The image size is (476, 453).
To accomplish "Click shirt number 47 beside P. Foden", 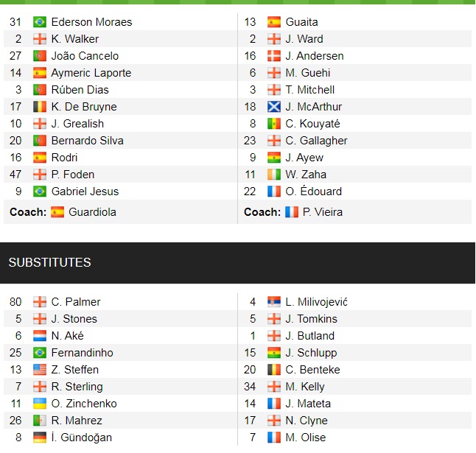I will point(16,175).
